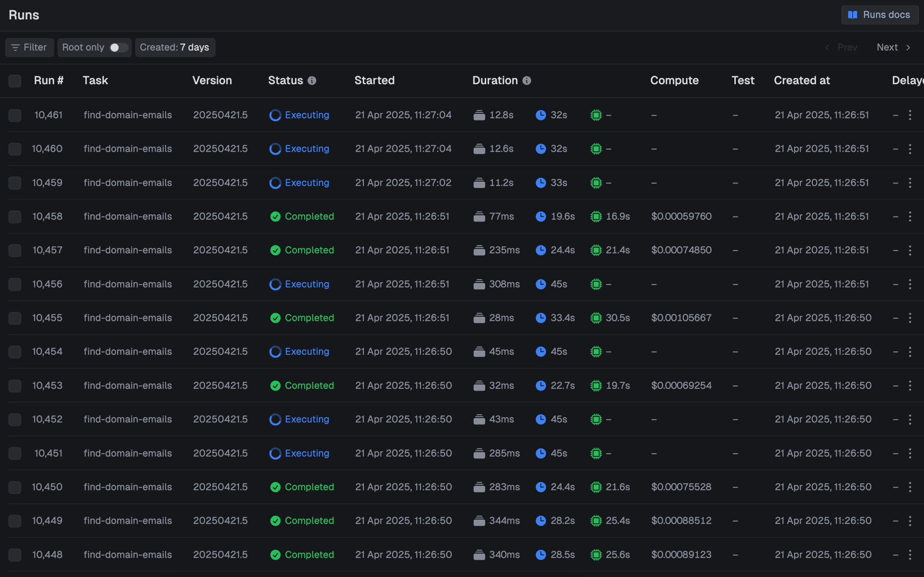Viewport: 924px width, 577px height.
Task: Click the Prev page button
Action: click(841, 47)
